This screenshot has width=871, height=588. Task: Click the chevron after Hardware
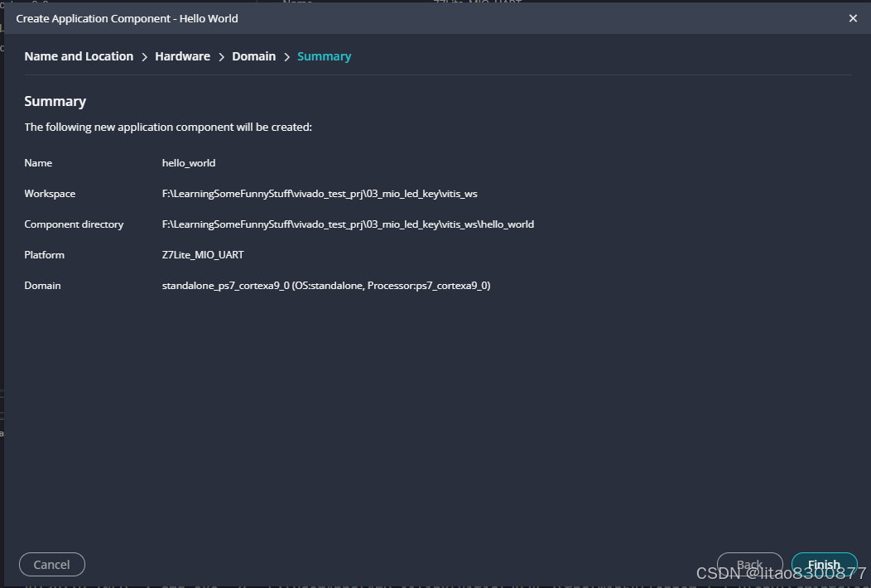pyautogui.click(x=221, y=56)
